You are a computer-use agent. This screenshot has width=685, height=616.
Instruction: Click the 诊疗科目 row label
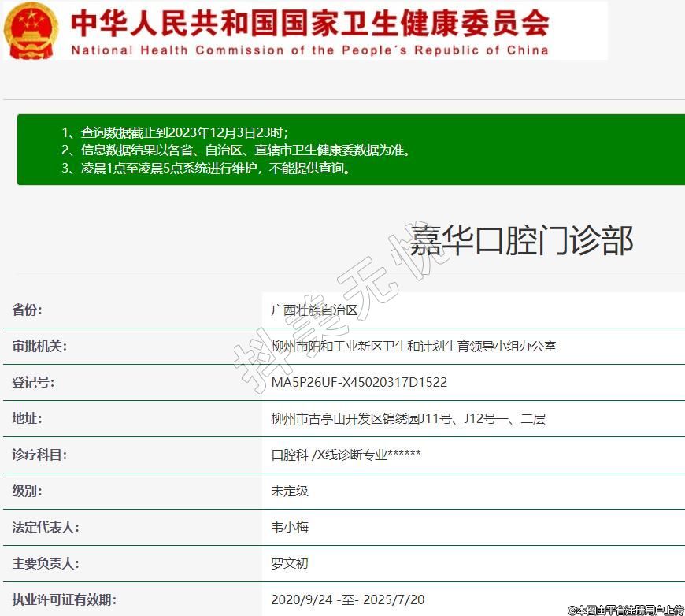[39, 455]
